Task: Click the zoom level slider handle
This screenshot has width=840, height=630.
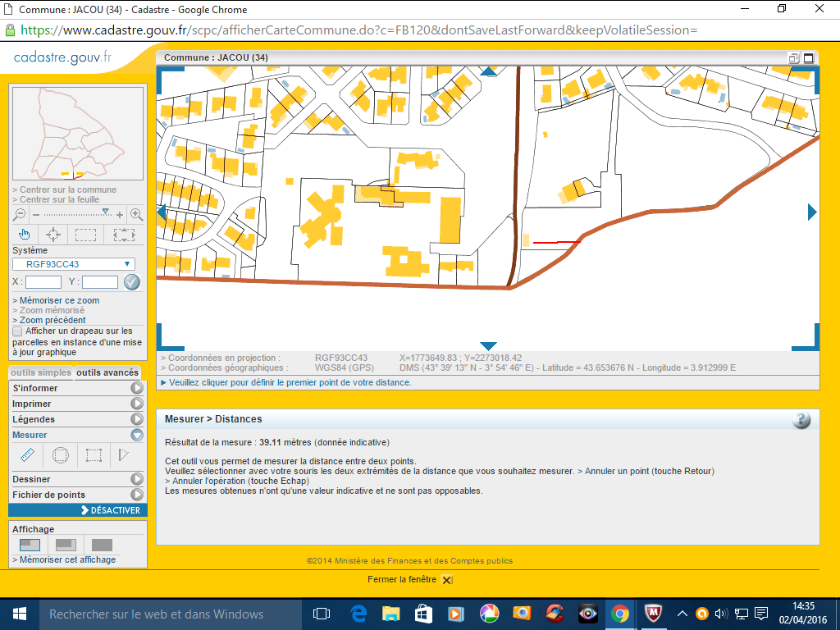Action: [105, 212]
